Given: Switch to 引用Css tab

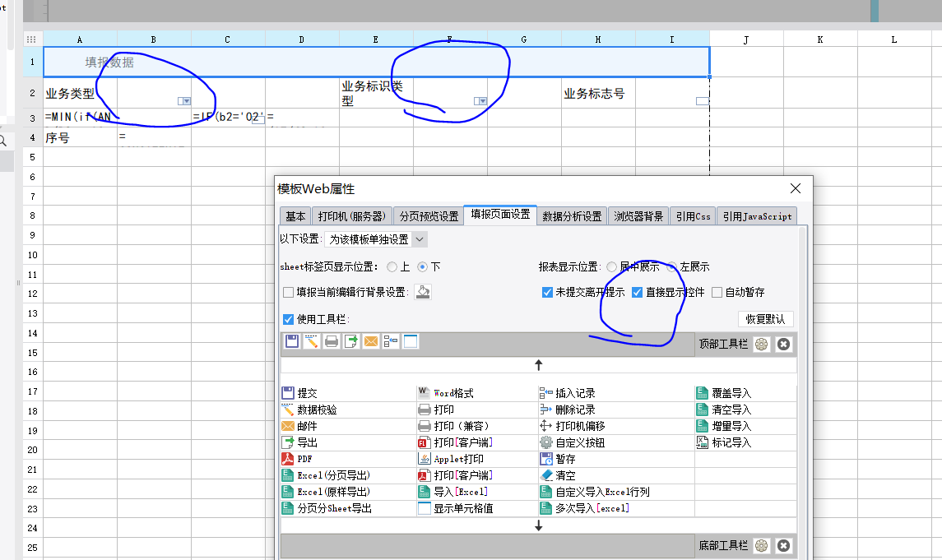Looking at the screenshot, I should pyautogui.click(x=694, y=216).
